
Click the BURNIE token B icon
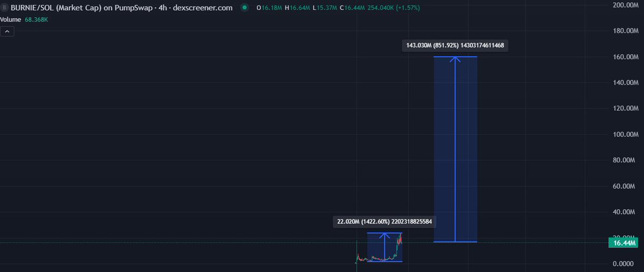point(4,8)
